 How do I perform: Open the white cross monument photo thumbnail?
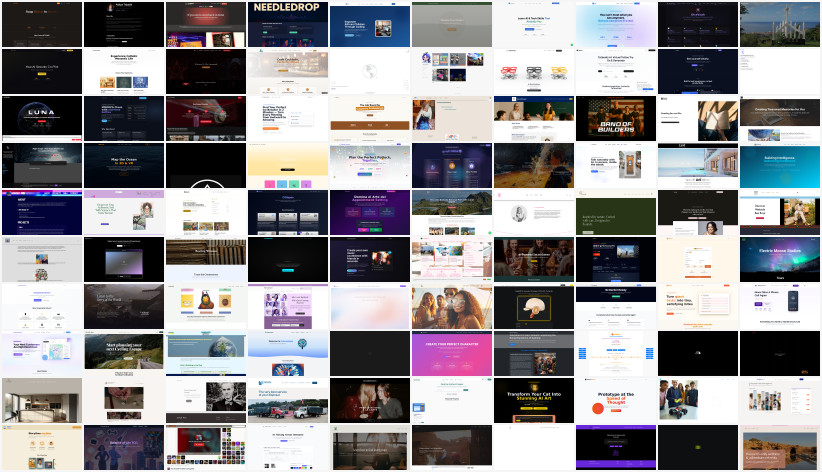click(x=780, y=24)
